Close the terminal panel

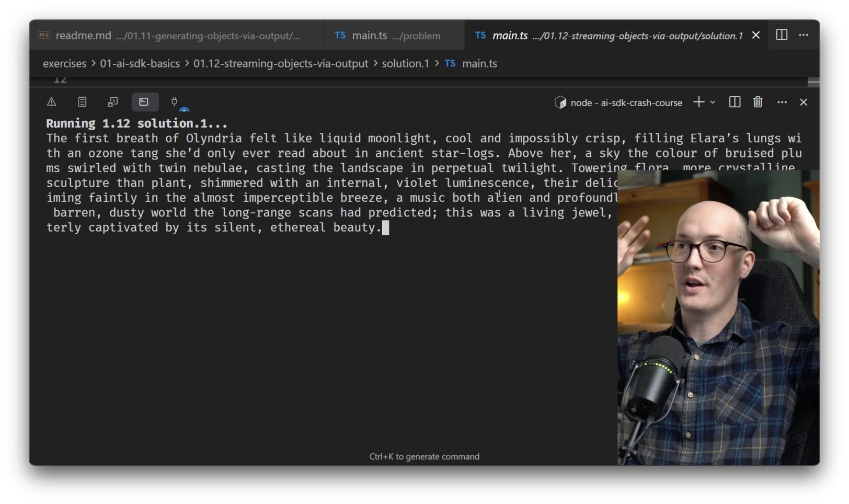pyautogui.click(x=804, y=102)
